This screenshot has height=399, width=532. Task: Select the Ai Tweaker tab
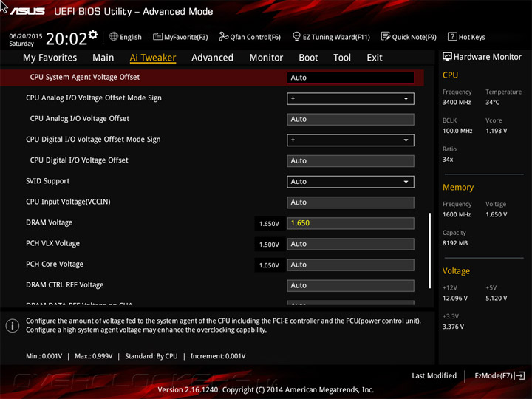[x=153, y=58]
